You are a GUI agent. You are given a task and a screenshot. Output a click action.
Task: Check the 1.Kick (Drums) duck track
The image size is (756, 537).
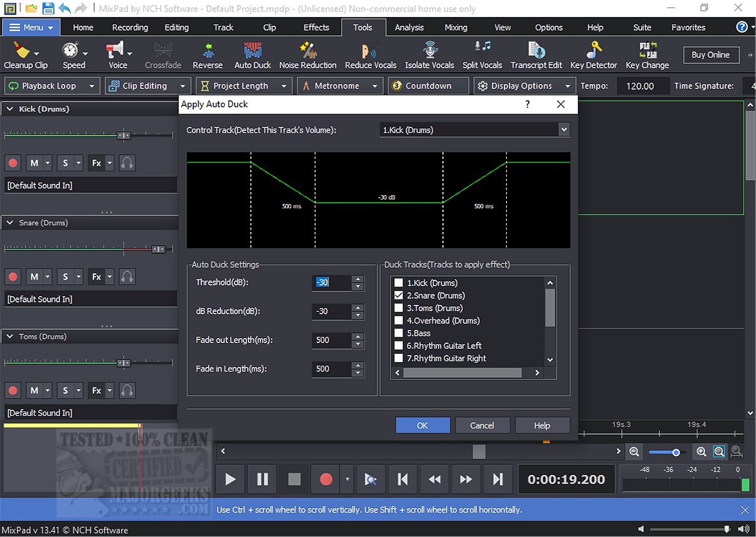(x=398, y=283)
